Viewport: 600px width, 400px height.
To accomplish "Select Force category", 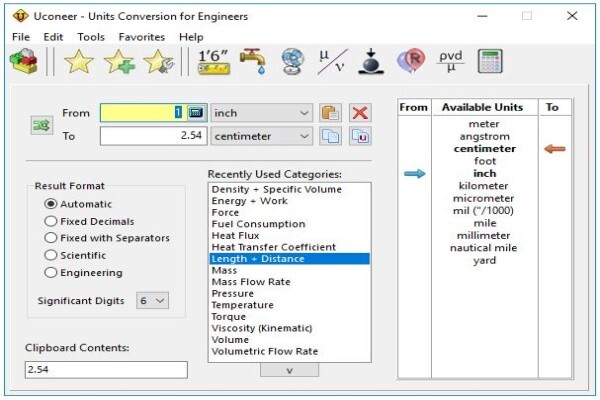I will coord(289,212).
